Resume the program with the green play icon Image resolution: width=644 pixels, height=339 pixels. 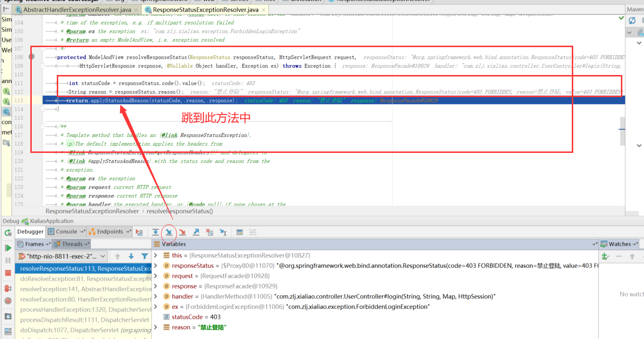click(8, 248)
